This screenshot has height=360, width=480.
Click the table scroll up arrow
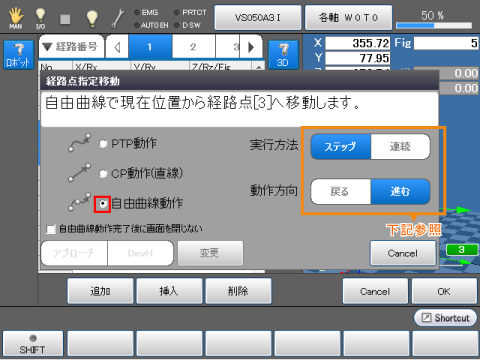point(259,67)
